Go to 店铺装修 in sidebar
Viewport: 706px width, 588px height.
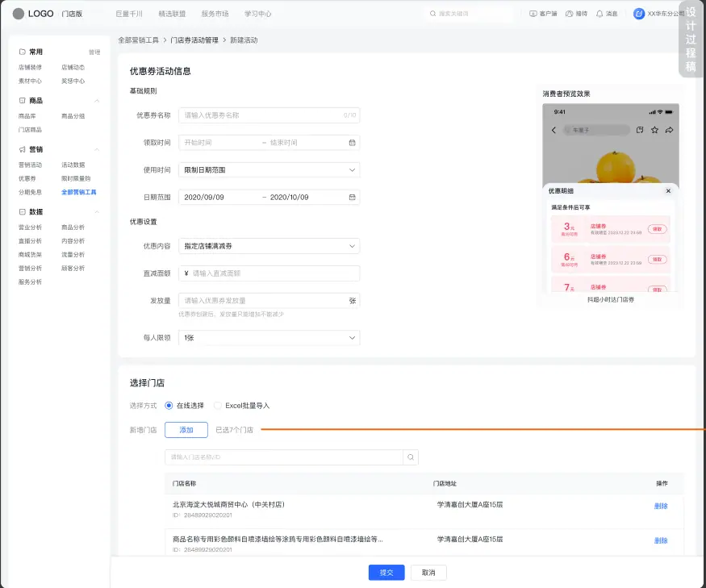coord(30,68)
